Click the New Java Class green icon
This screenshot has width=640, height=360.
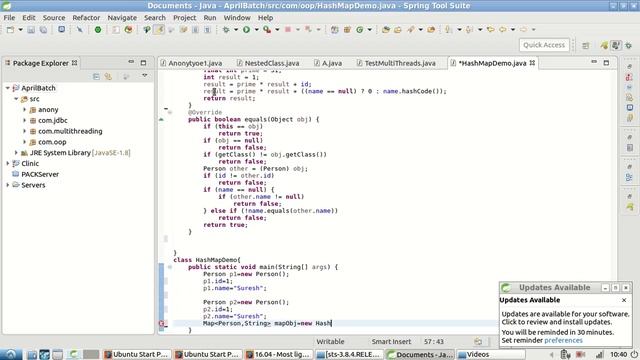tap(360, 29)
